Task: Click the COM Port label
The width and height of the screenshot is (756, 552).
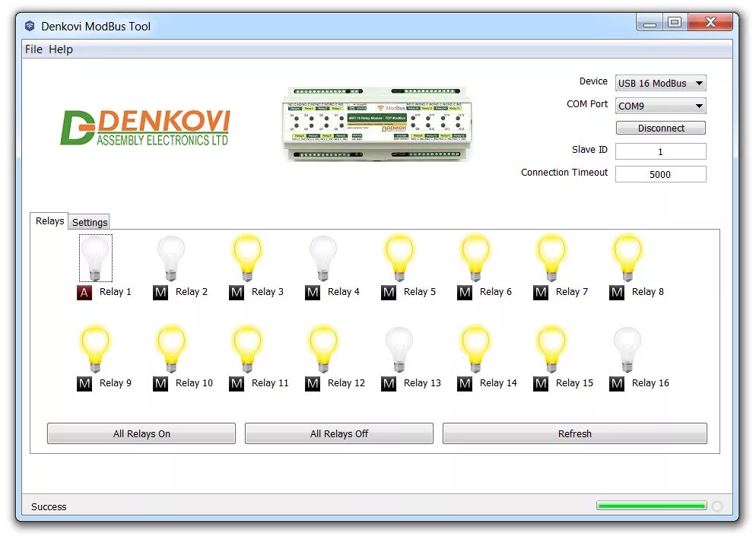Action: pos(586,103)
